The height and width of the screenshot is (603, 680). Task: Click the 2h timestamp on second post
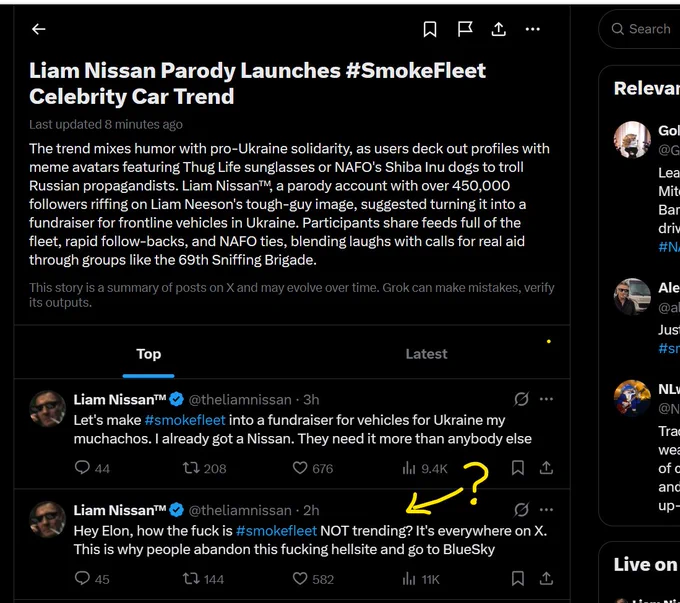pyautogui.click(x=311, y=510)
